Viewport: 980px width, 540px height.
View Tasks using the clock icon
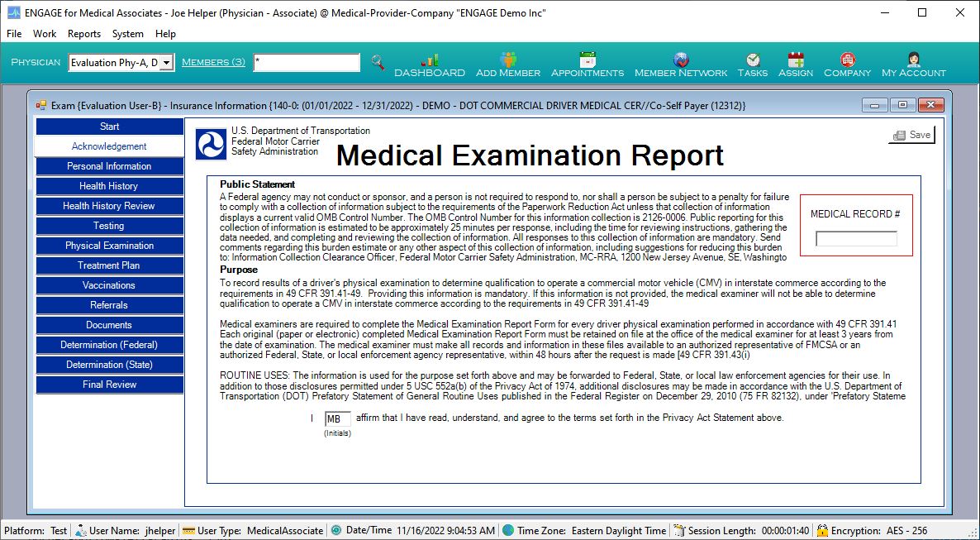pos(752,65)
